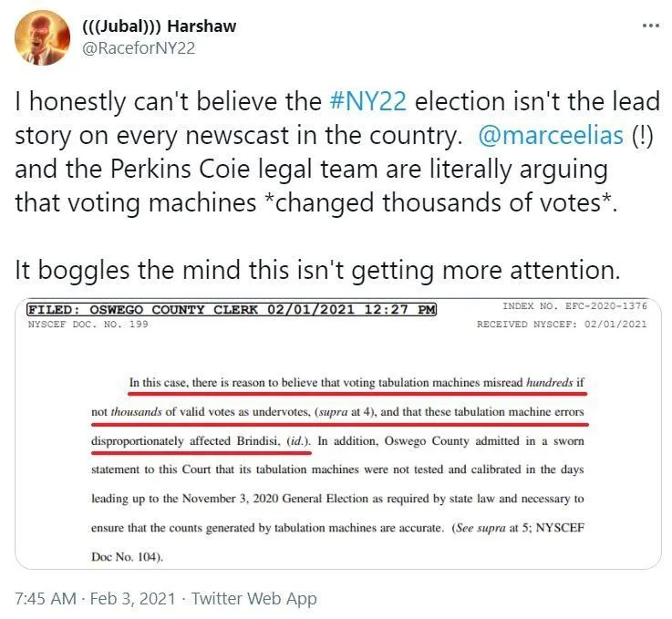Click the red-underlined "In this case" line
672x619 pixels.
pos(357,384)
